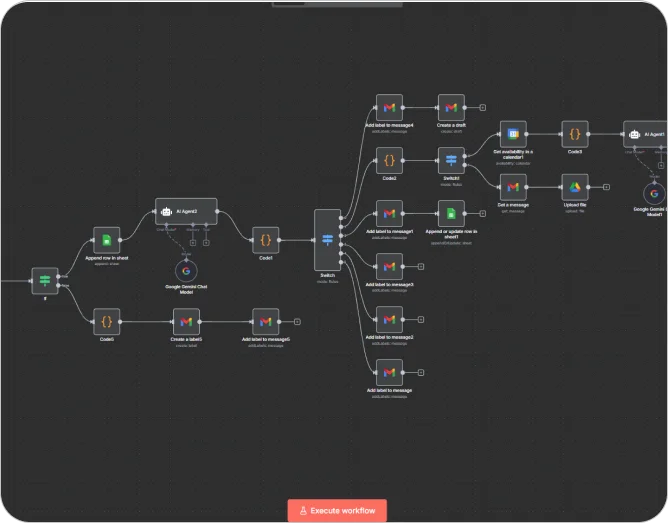Select the bottom Add label to message node

point(389,373)
